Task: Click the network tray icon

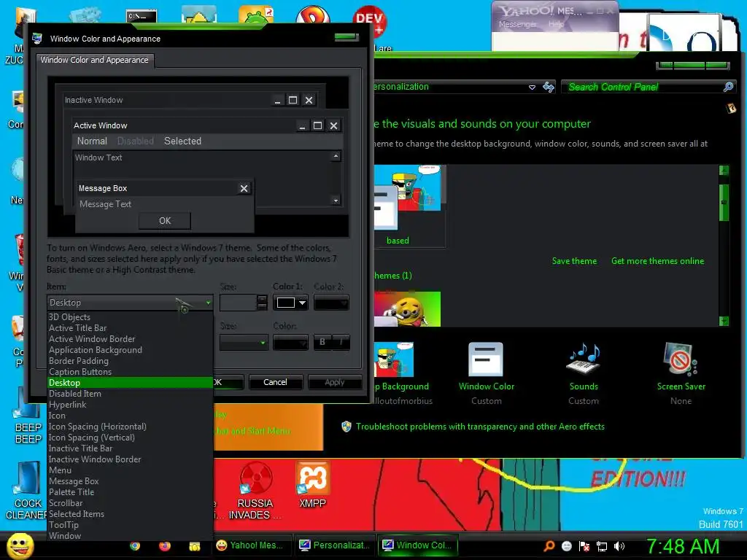Action: coord(602,546)
